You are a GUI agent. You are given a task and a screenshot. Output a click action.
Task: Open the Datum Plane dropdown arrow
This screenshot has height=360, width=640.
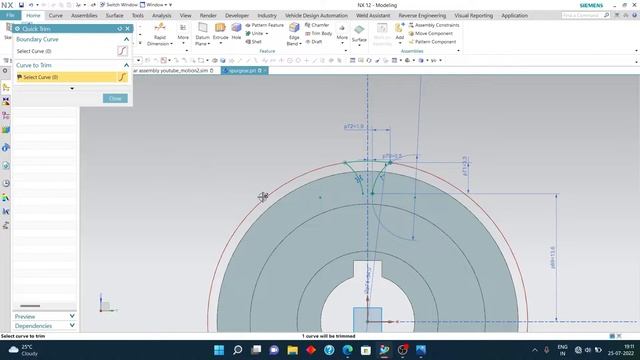coord(209,44)
